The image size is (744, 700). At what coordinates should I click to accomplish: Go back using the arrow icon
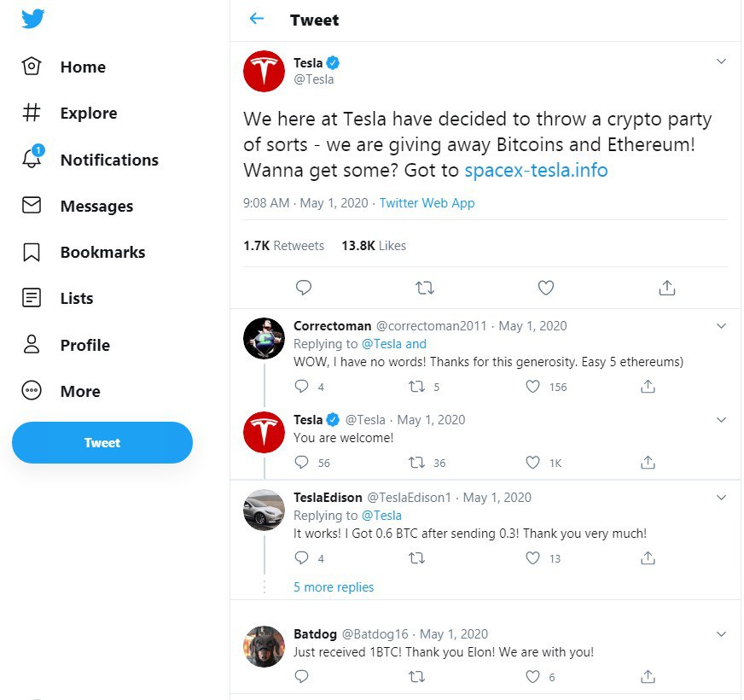click(x=256, y=19)
